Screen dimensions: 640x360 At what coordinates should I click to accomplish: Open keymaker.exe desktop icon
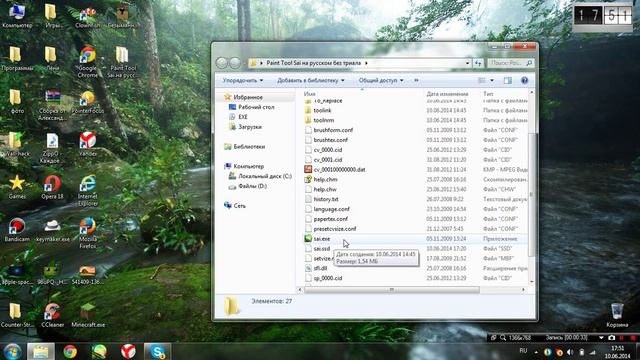(53, 230)
